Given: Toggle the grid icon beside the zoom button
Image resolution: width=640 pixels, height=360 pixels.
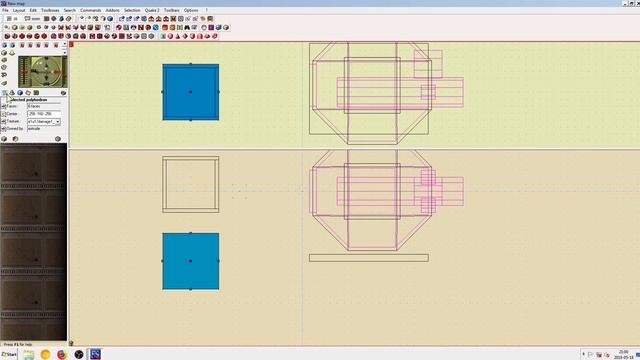Looking at the screenshot, I should [9, 19].
